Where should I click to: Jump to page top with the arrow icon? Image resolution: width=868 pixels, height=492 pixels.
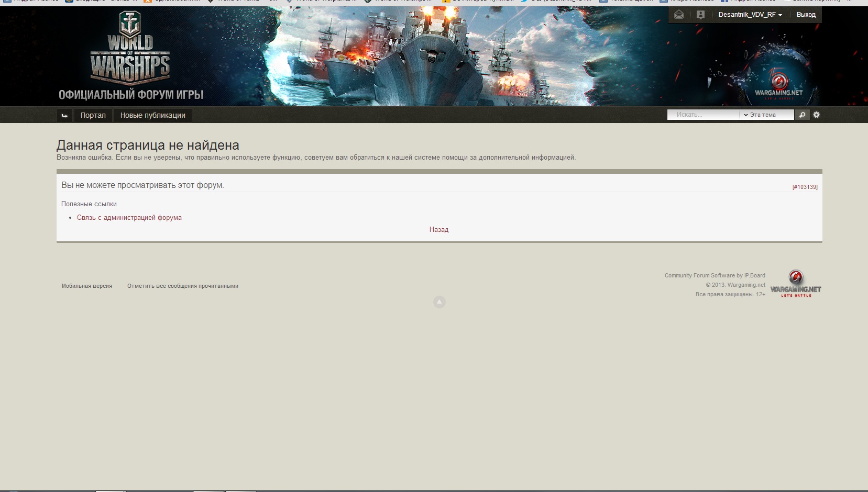pos(439,302)
